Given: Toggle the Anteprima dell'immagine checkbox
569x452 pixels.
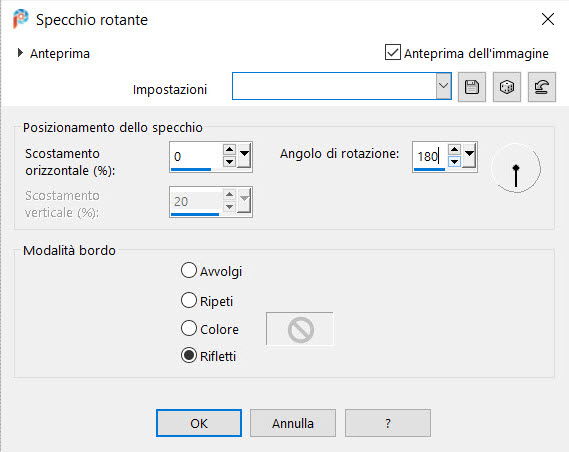Looking at the screenshot, I should point(393,52).
